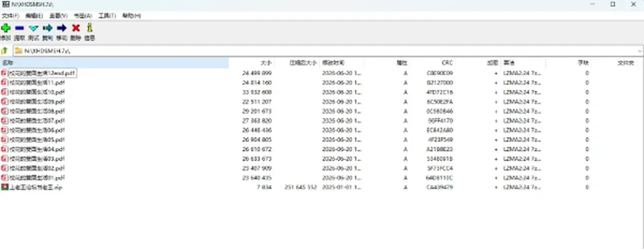The image size is (644, 250).
Task: Click into the archive path address field
Action: click(x=329, y=51)
